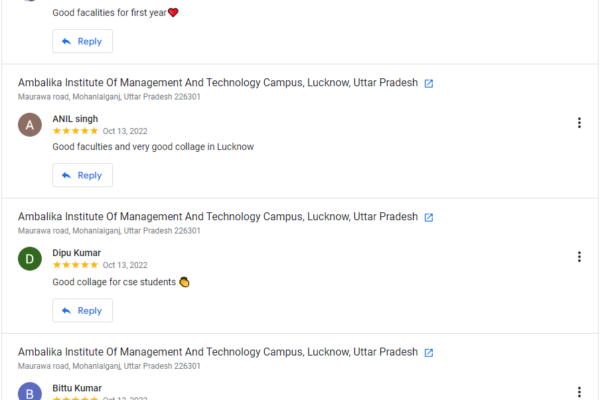This screenshot has width=600, height=400.
Task: Reply to Dipu Kumar's review
Action: [x=82, y=310]
